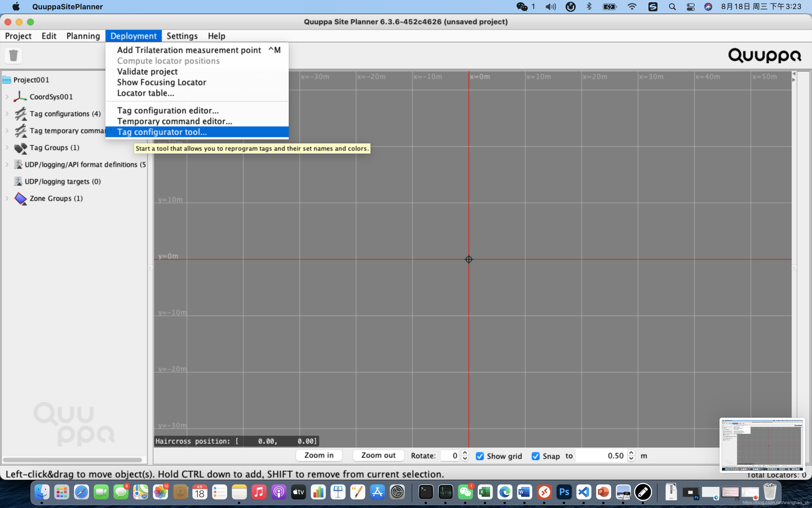Open the Trash in the Dock
The height and width of the screenshot is (508, 812).
(x=770, y=492)
